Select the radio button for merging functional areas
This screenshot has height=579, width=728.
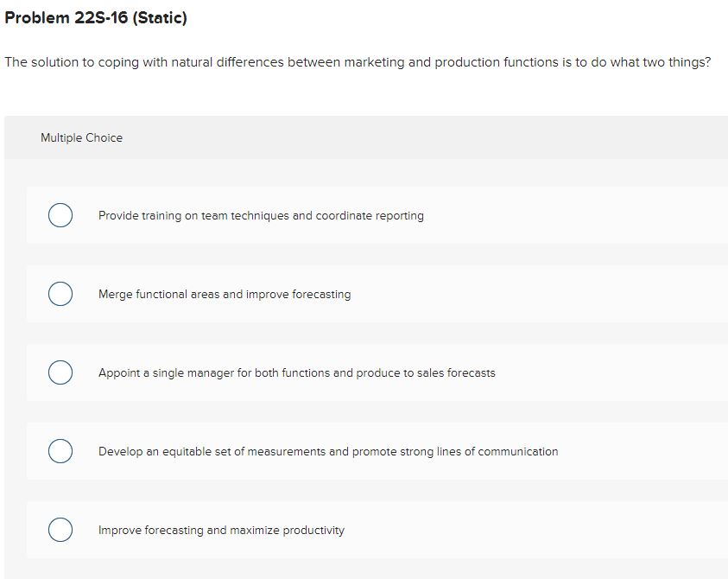click(60, 294)
